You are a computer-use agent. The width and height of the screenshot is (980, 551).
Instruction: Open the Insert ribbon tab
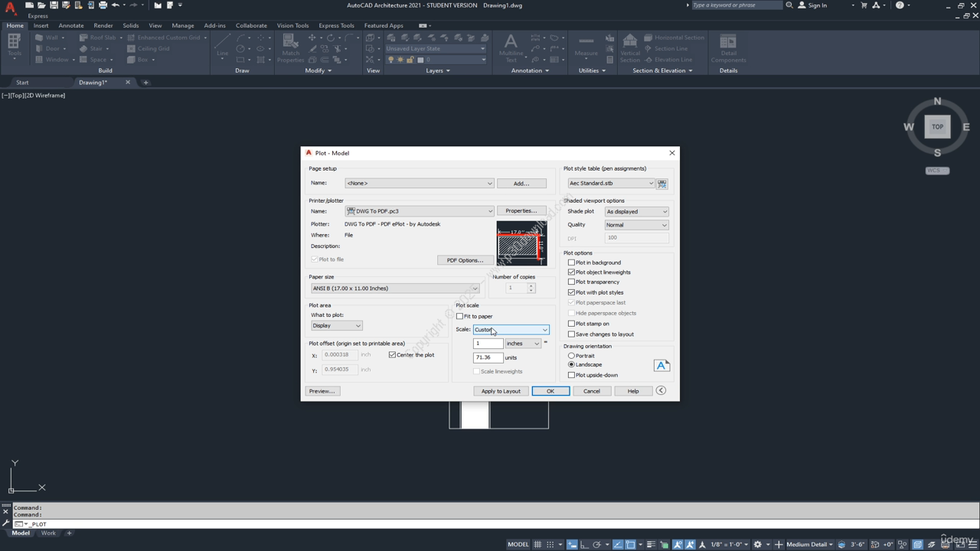coord(41,25)
